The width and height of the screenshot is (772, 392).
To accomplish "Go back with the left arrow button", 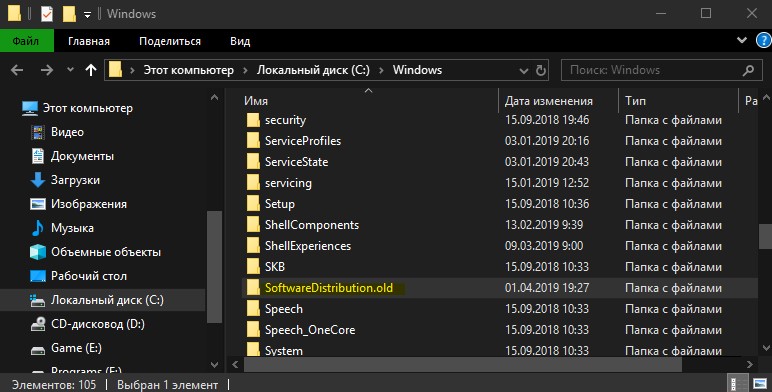I will (x=17, y=70).
